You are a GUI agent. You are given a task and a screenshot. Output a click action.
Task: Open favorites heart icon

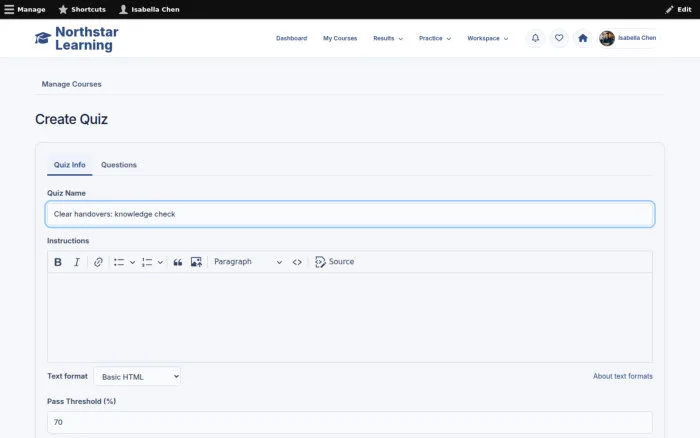559,38
